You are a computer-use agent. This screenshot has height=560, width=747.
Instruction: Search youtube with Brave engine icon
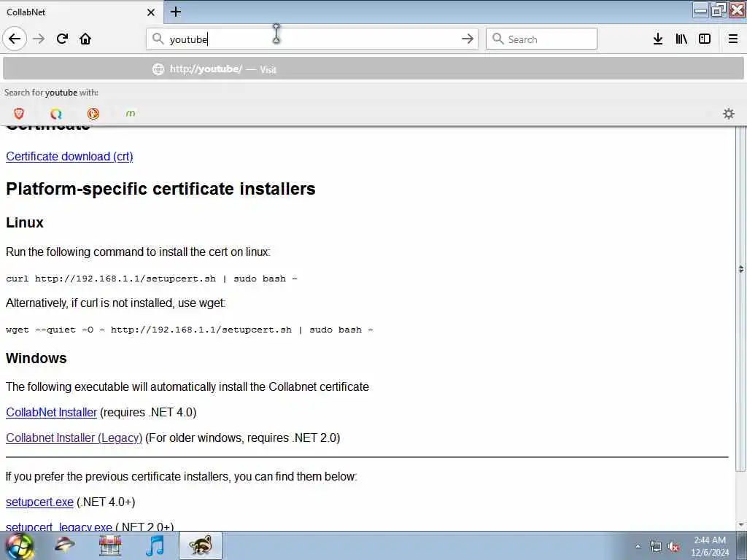pyautogui.click(x=19, y=113)
